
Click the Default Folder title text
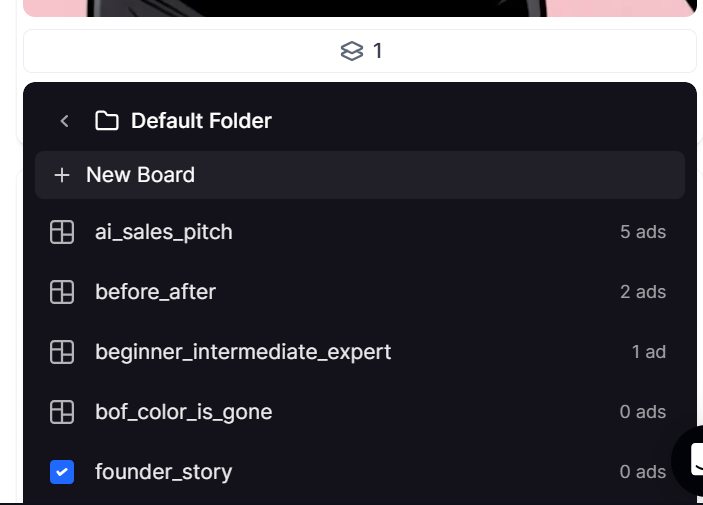tap(201, 121)
